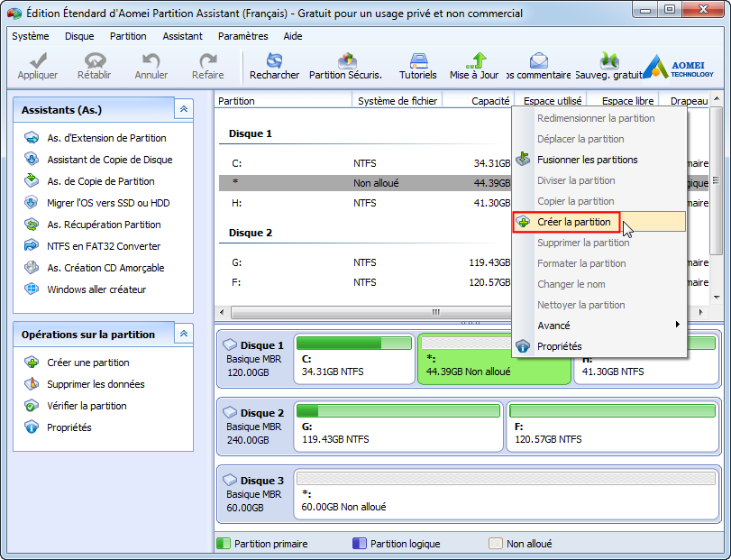Choose Propriétés in the context menu
731x560 pixels.
coord(599,346)
